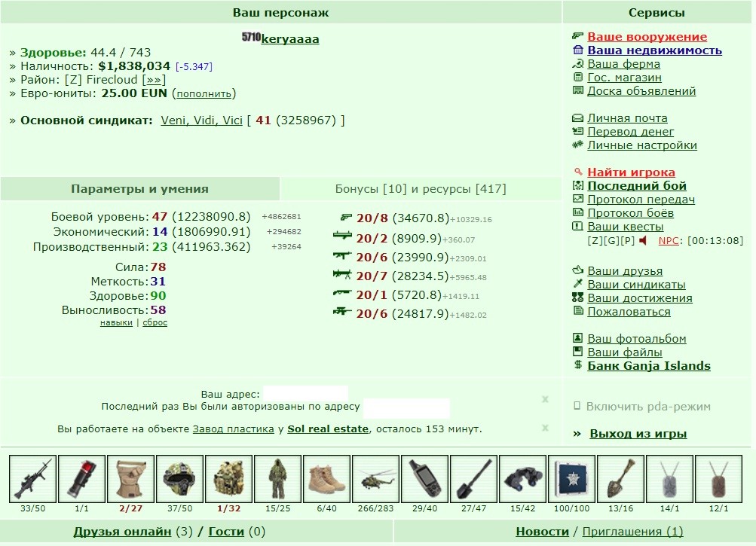The height and width of the screenshot is (546, 756).
Task: Open Приглашения (1) section
Action: pos(632,532)
